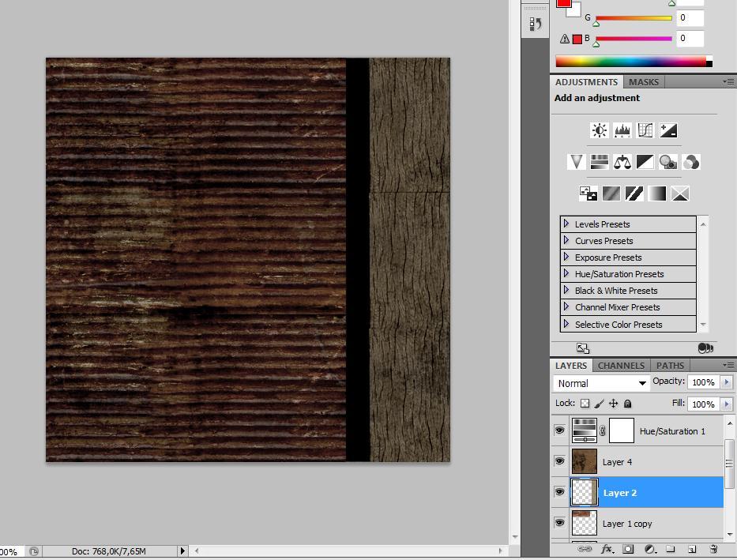The image size is (737, 560).
Task: Switch Adjustments panel to expanded view
Action: (x=583, y=348)
